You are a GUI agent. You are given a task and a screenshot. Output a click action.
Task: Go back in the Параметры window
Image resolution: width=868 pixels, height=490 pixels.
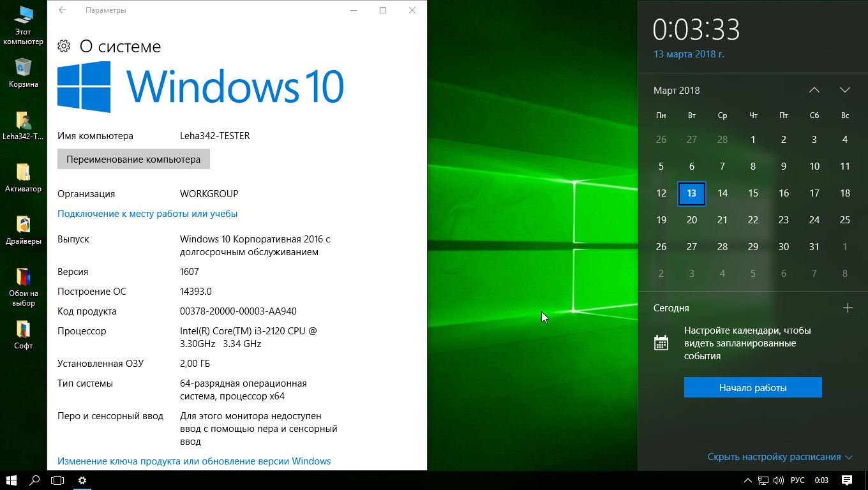point(63,10)
